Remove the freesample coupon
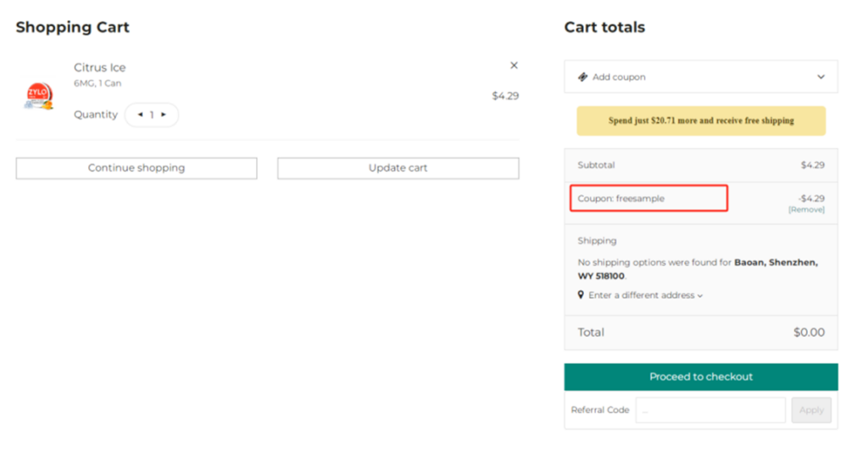 [806, 209]
